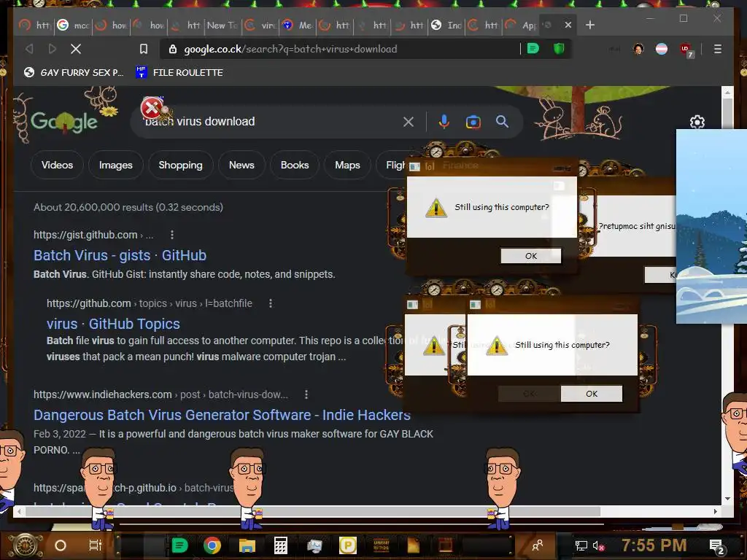Open the uBlock extension icon showing 7

tap(686, 50)
